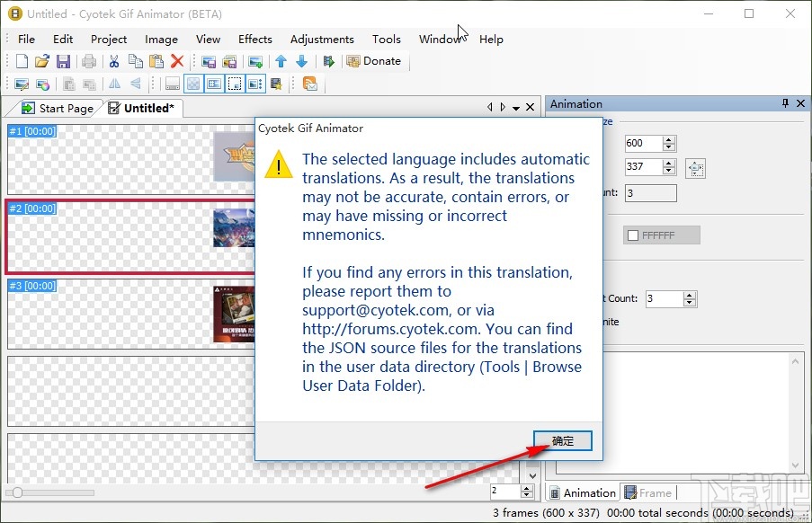
Task: Click the height field showing 337
Action: (x=643, y=166)
